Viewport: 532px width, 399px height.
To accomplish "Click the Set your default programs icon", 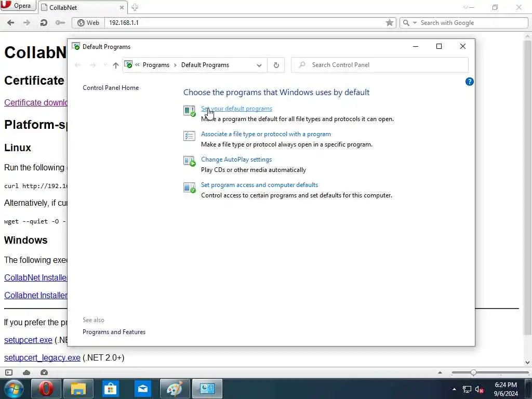I will (x=189, y=111).
